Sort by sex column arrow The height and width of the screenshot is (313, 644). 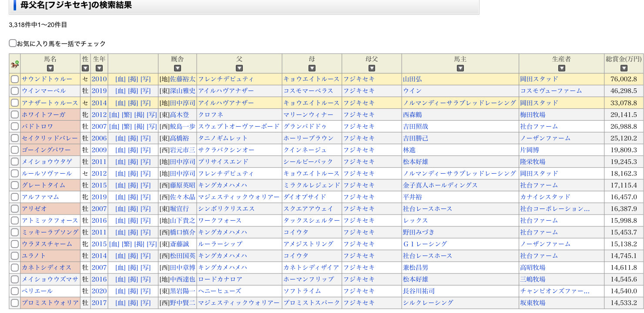(x=85, y=68)
